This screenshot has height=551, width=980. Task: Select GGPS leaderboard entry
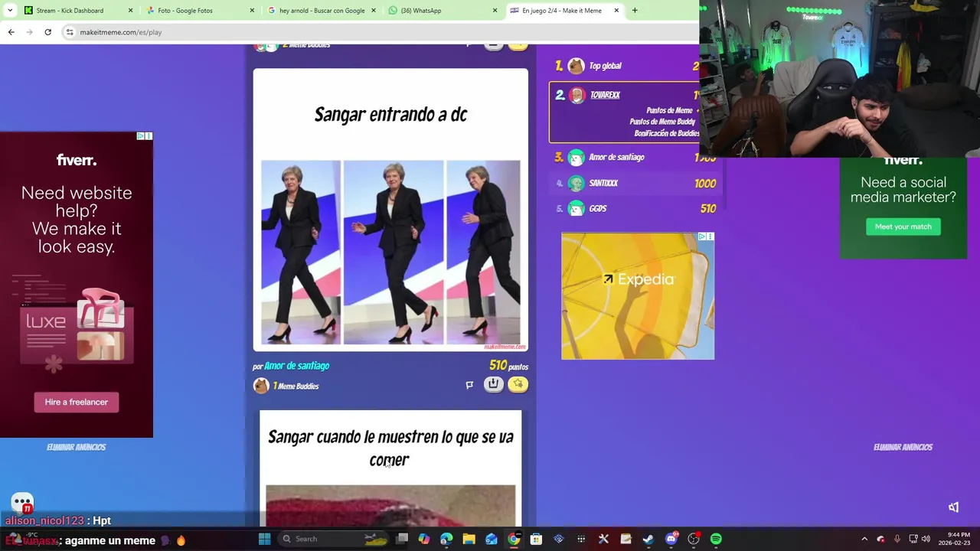(635, 208)
